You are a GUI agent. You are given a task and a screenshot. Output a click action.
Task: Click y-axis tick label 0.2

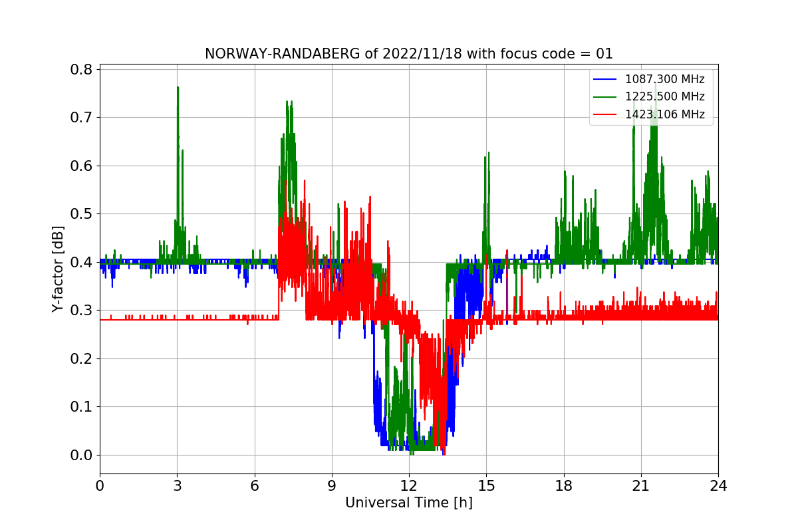[81, 358]
